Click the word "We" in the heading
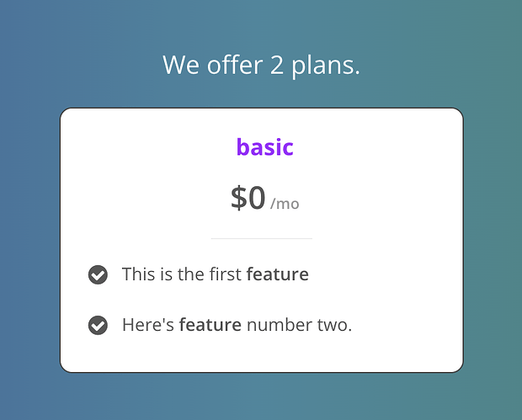This screenshot has height=420, width=522. tap(181, 65)
